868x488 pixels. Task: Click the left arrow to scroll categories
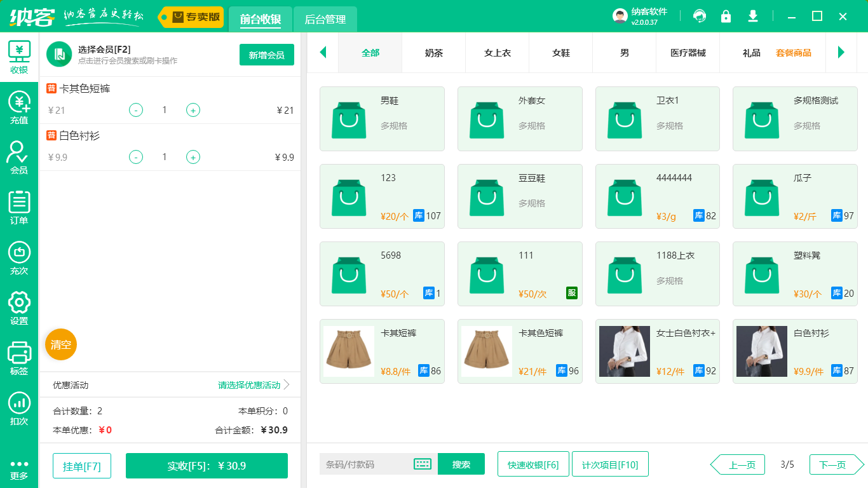tap(323, 53)
